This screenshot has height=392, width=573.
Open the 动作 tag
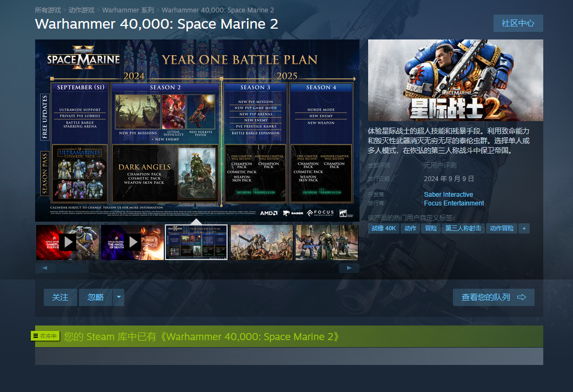[x=410, y=229]
